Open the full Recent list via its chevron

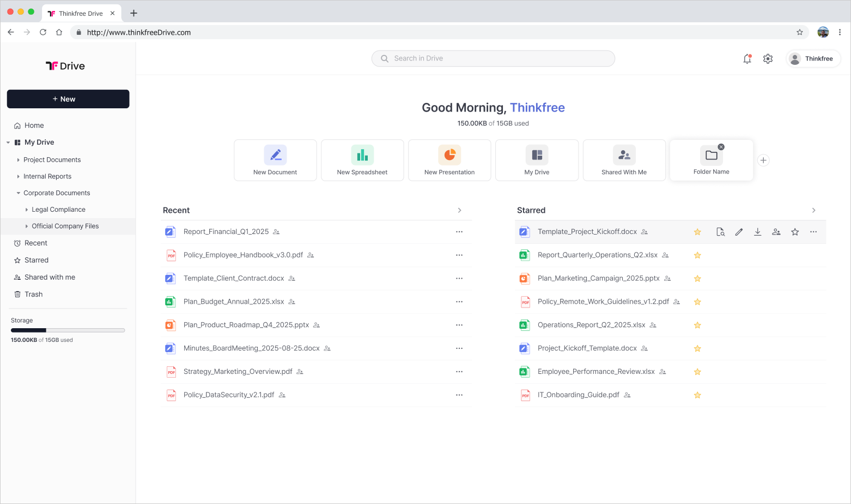(459, 210)
